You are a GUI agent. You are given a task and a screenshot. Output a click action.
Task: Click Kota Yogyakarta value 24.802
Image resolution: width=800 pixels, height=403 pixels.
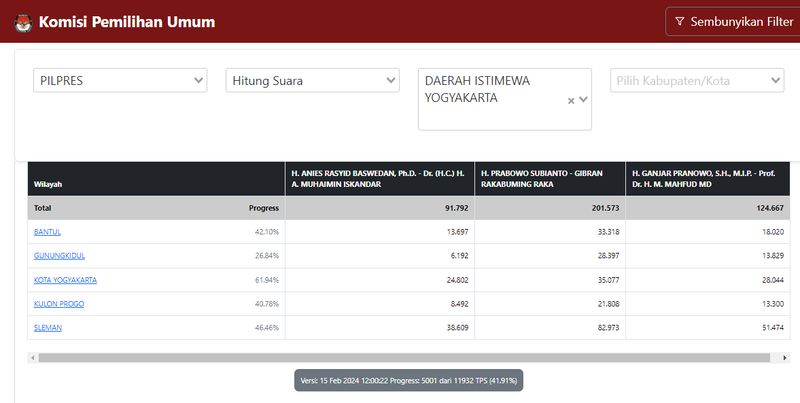(x=458, y=280)
